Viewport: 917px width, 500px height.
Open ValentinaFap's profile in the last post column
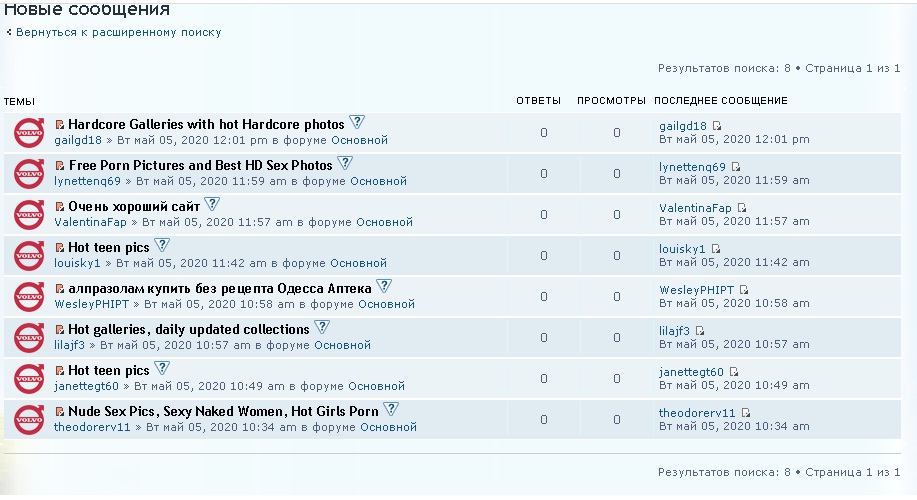(695, 208)
